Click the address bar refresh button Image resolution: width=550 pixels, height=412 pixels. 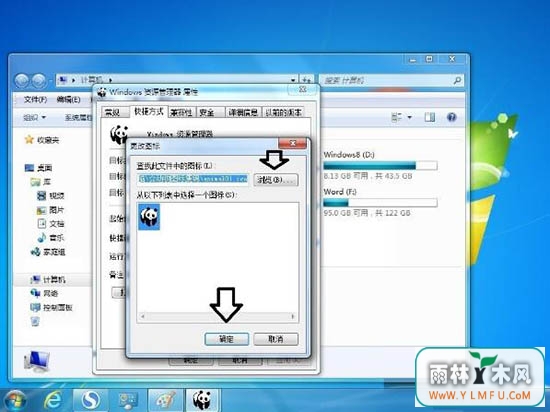pyautogui.click(x=307, y=80)
